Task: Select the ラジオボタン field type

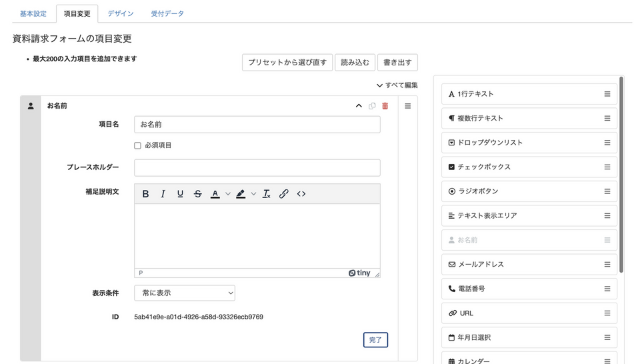Action: click(x=529, y=191)
